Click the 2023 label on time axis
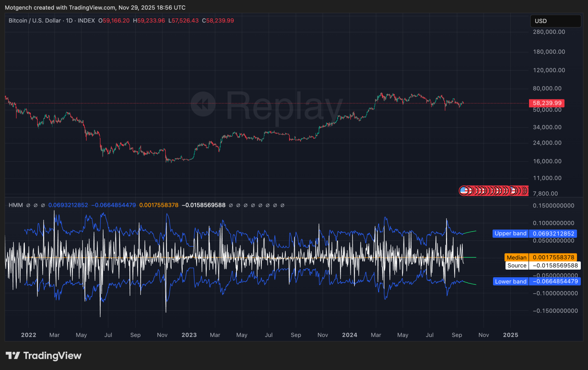588x370 pixels. (189, 335)
